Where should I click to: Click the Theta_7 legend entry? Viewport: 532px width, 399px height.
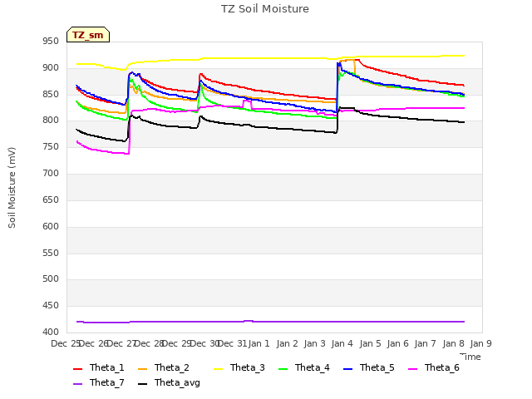coord(99,382)
